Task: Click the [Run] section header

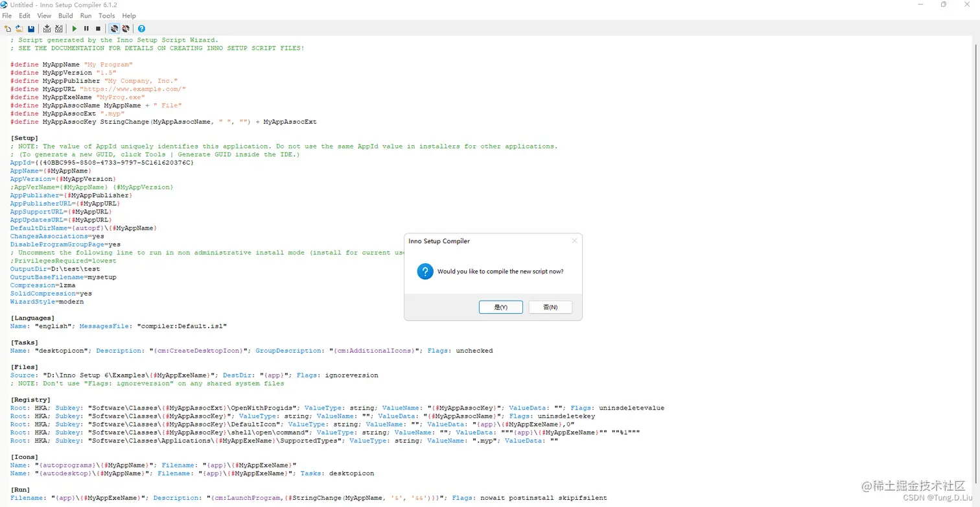Action: point(20,489)
